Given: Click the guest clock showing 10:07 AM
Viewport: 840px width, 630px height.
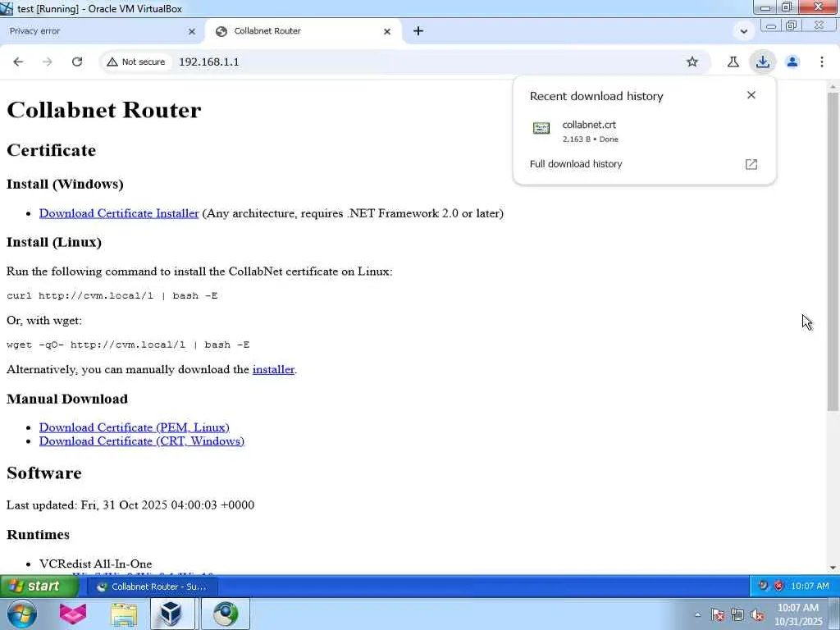Looking at the screenshot, I should [810, 586].
